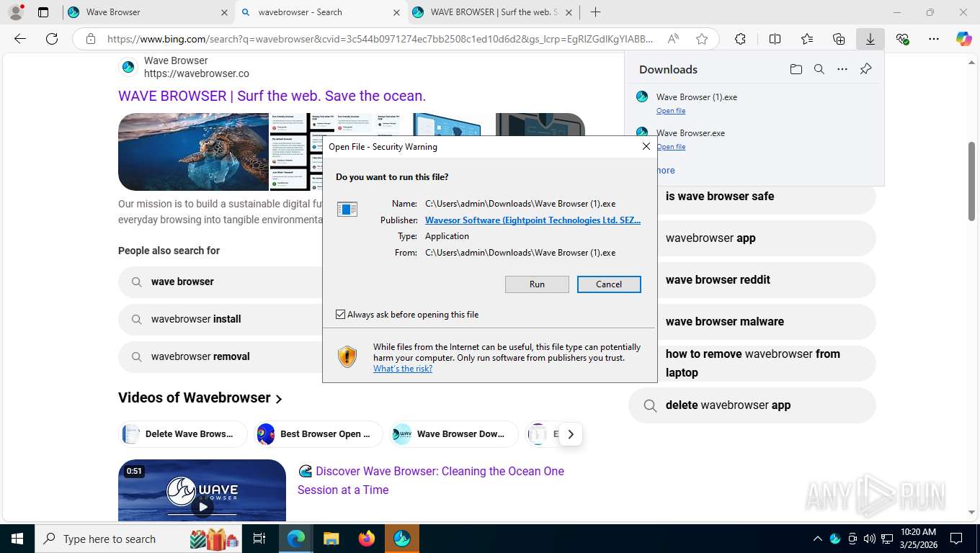
Task: Uncheck Always ask before opening this file
Action: (x=340, y=315)
